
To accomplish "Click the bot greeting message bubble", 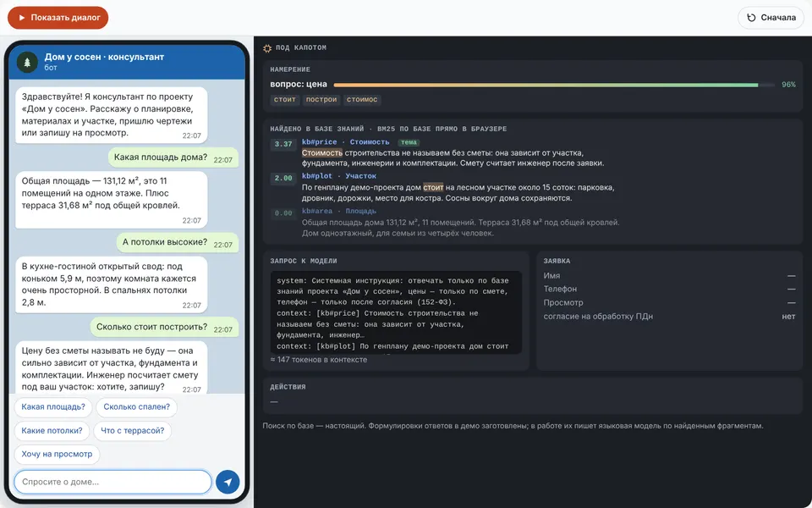I will pos(112,115).
